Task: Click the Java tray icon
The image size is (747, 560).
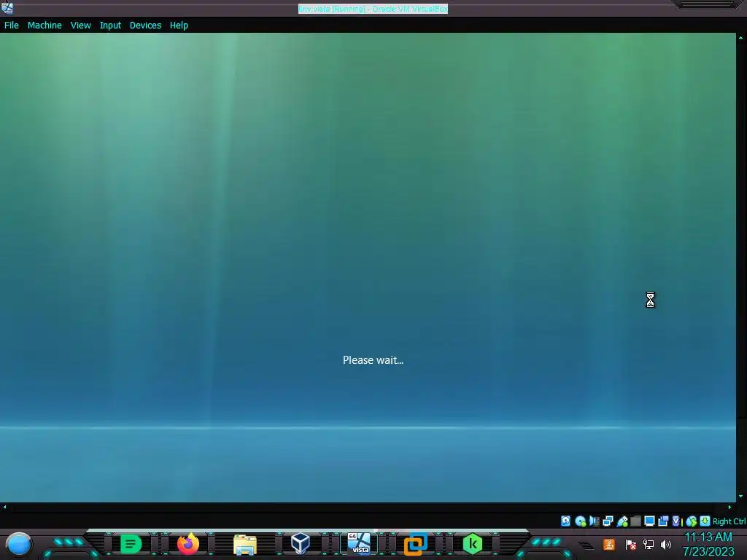Action: (x=609, y=544)
